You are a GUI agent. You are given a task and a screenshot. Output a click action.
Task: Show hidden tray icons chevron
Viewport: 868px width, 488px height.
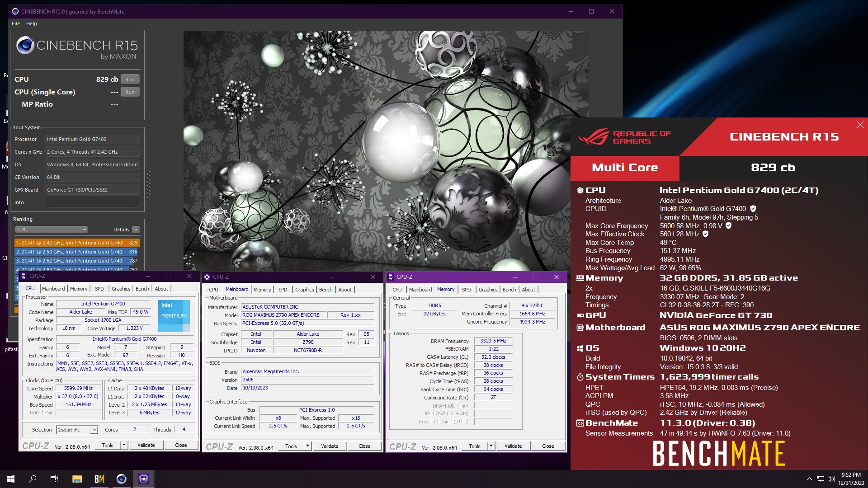pyautogui.click(x=809, y=479)
